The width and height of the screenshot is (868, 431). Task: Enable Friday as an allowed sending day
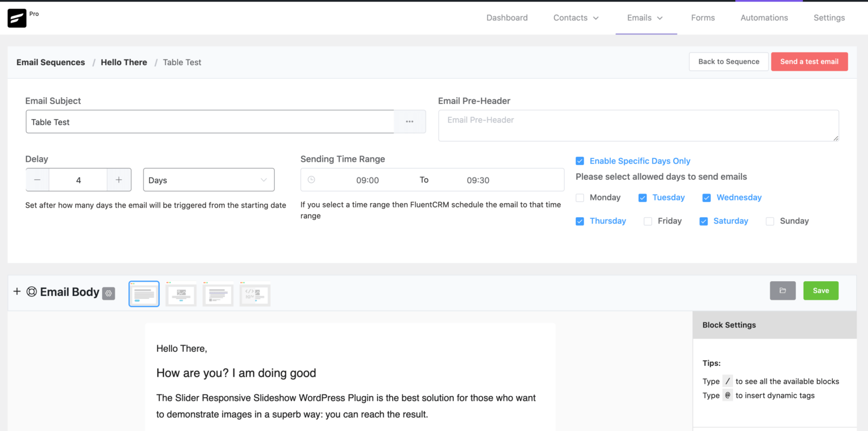pyautogui.click(x=648, y=221)
